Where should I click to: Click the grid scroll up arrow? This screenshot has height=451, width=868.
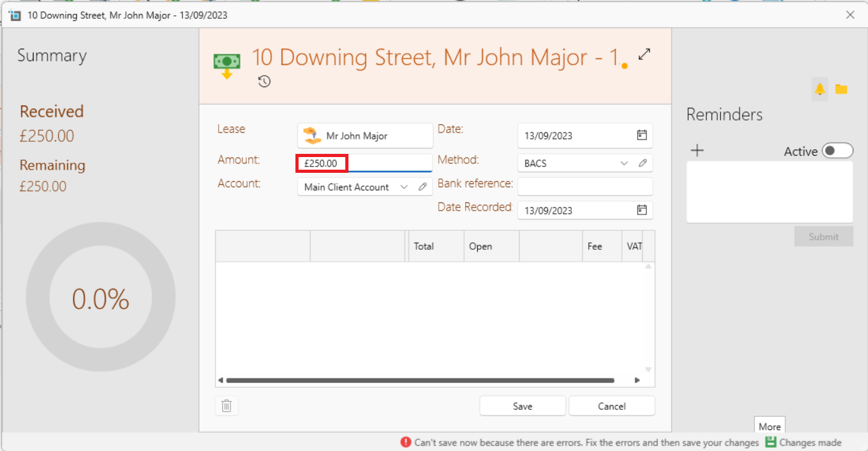[648, 267]
